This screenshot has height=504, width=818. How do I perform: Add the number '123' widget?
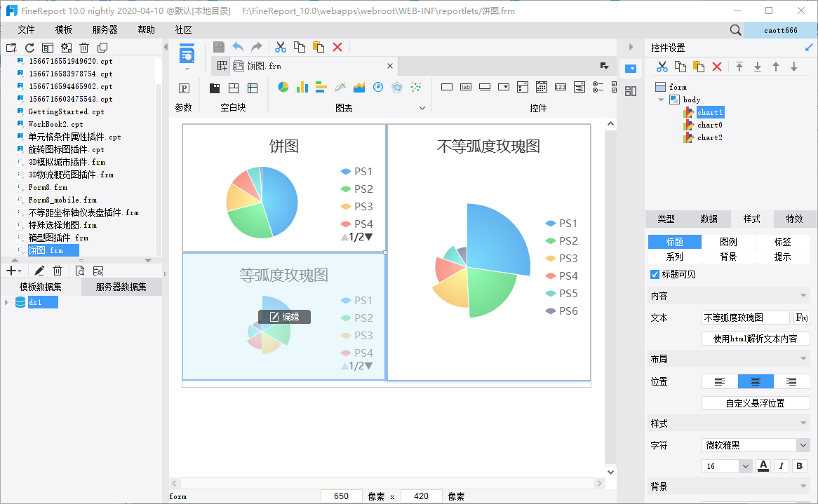click(x=561, y=87)
